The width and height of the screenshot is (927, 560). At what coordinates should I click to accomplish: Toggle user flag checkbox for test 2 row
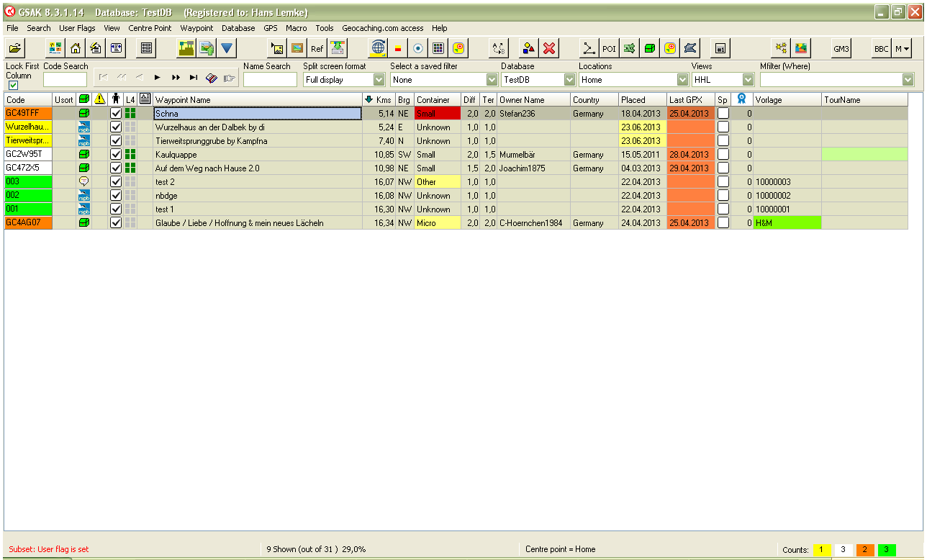coord(116,181)
